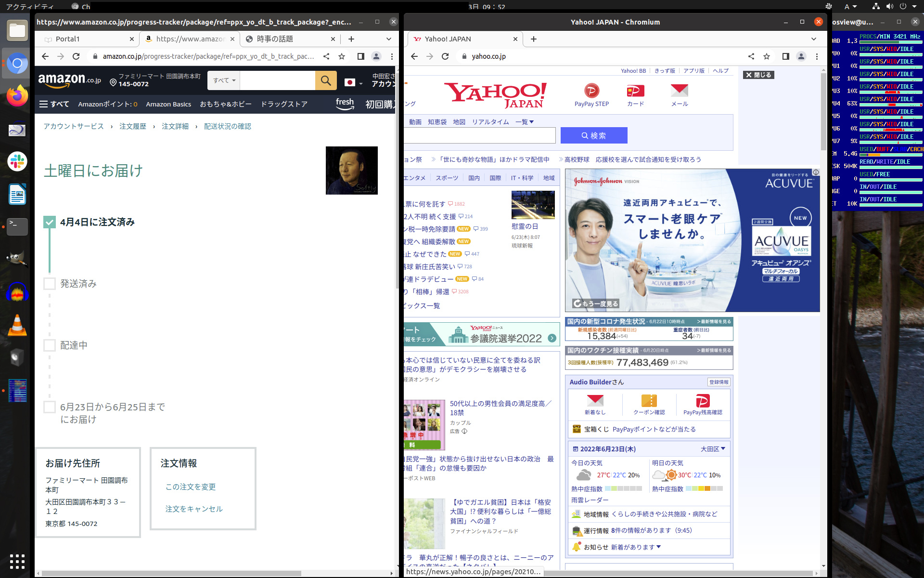Click もう一度見る on the ACUVUE ad
Screen dimensions: 924x578
click(x=595, y=303)
